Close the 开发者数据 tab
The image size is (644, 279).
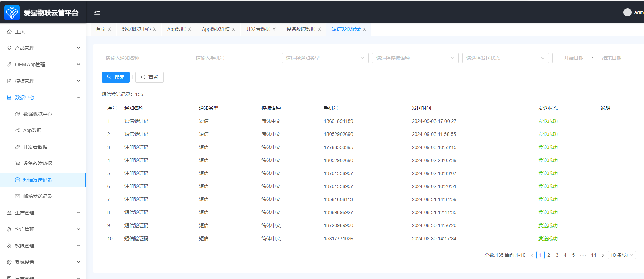tap(274, 29)
